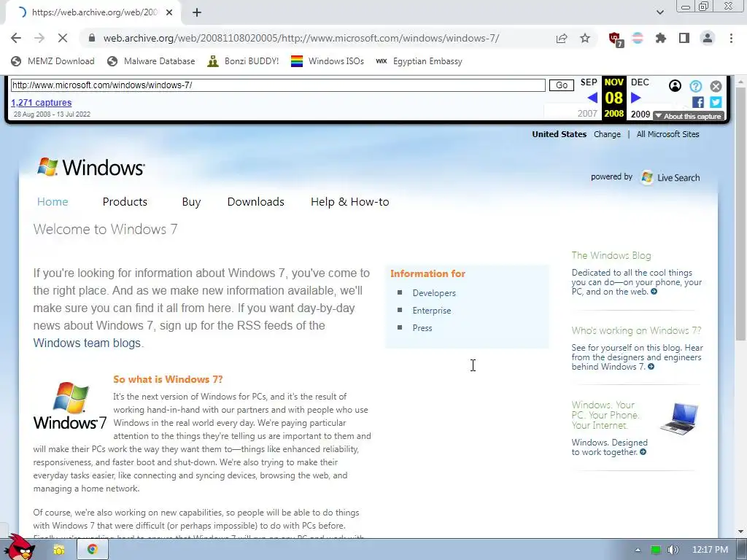Open the 1,271 captures link

tap(42, 102)
